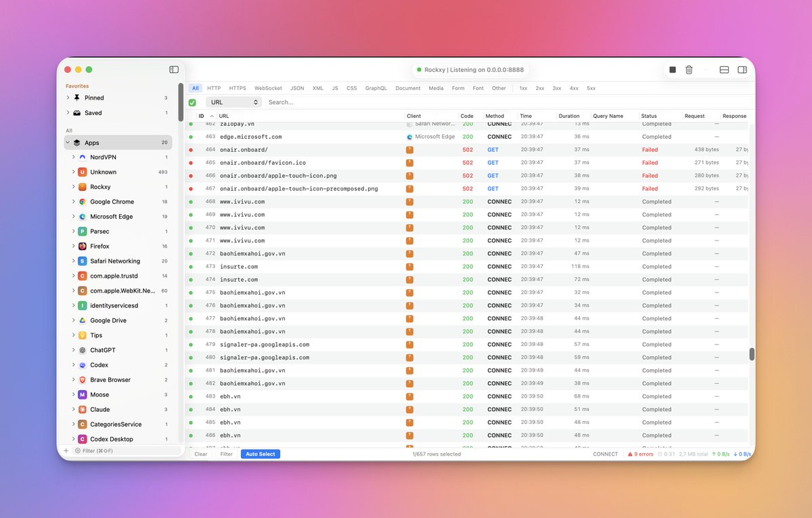Toggle the sidebar panel icon
The image size is (812, 518).
(x=174, y=70)
